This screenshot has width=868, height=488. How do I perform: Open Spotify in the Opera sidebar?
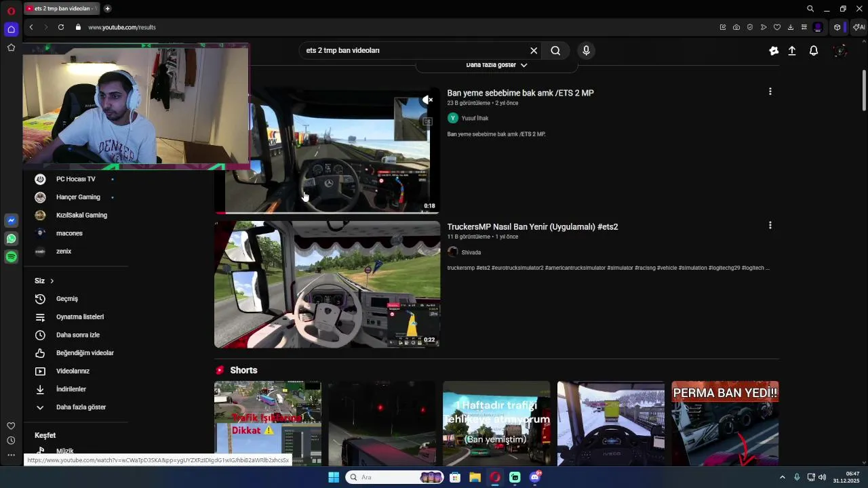pyautogui.click(x=11, y=257)
